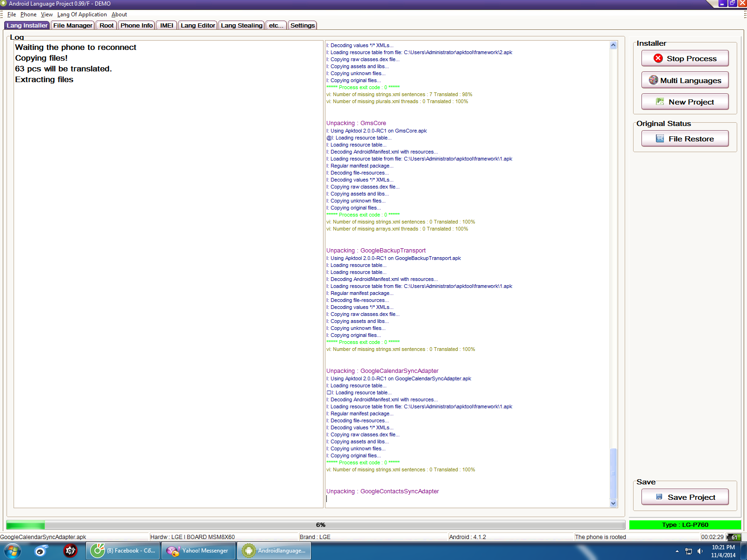747x560 pixels.
Task: Click the taskbar clock showing 10:21 PM
Action: pos(723,551)
